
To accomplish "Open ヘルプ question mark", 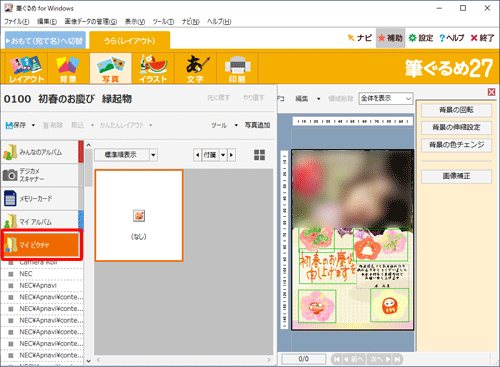I will point(452,38).
